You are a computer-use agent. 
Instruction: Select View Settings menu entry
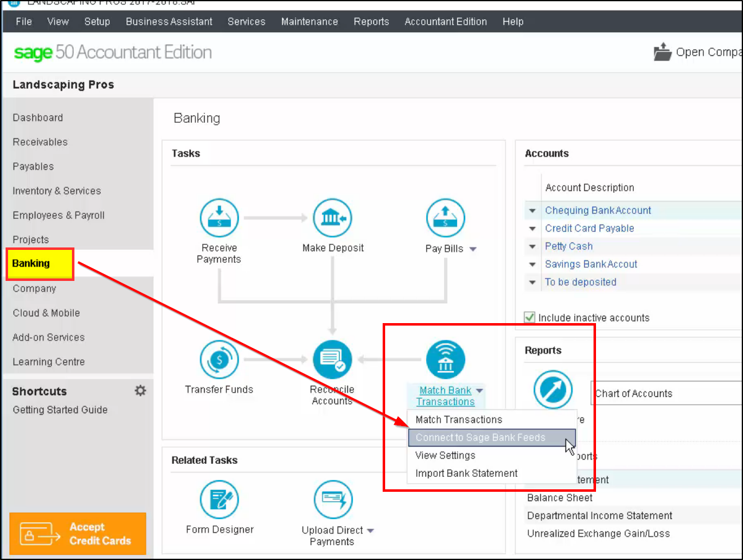coord(492,455)
